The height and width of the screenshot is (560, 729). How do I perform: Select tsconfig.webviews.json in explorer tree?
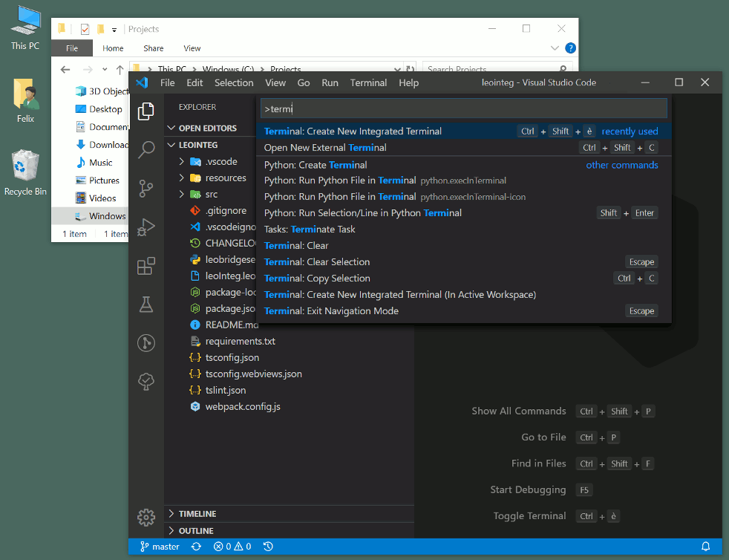(x=246, y=374)
